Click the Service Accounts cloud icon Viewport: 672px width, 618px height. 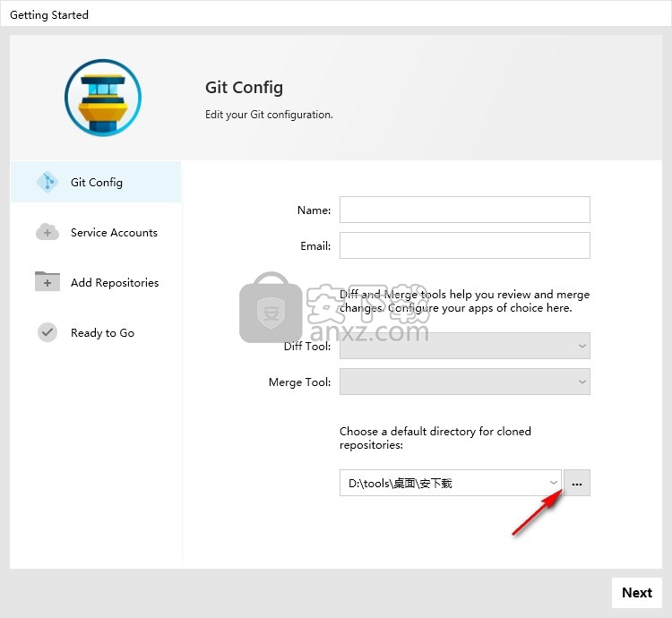[x=47, y=232]
